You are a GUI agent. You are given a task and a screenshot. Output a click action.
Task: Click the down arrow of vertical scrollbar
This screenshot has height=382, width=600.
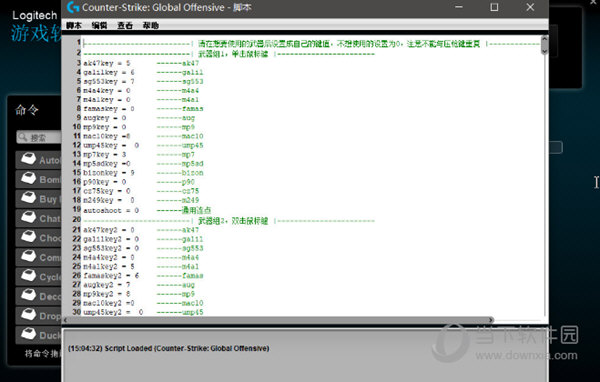(544, 51)
